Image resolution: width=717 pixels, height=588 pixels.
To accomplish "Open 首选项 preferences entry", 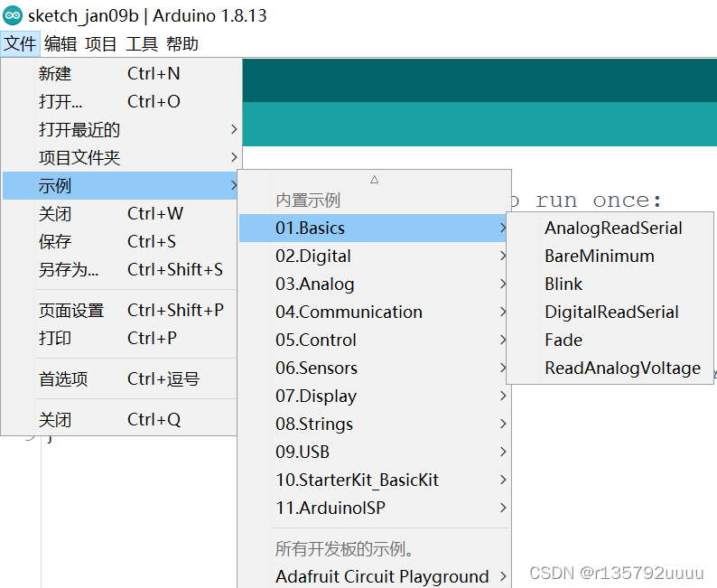I will [122, 379].
